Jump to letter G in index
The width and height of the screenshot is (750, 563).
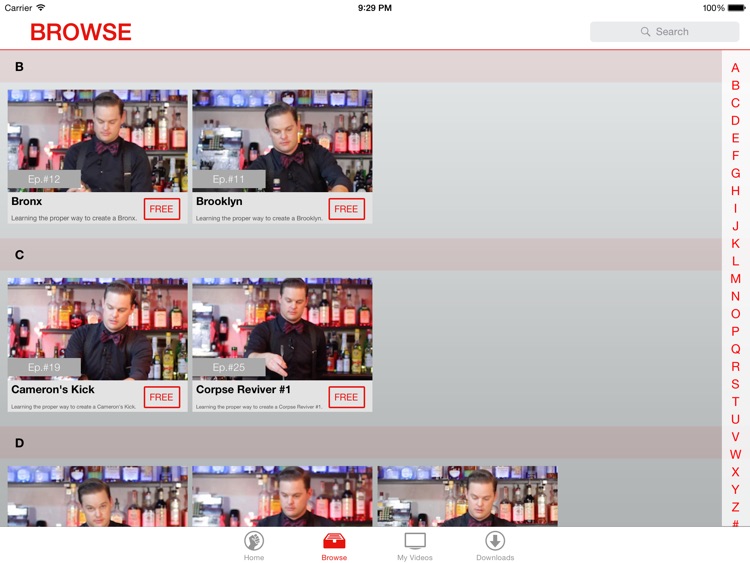735,173
